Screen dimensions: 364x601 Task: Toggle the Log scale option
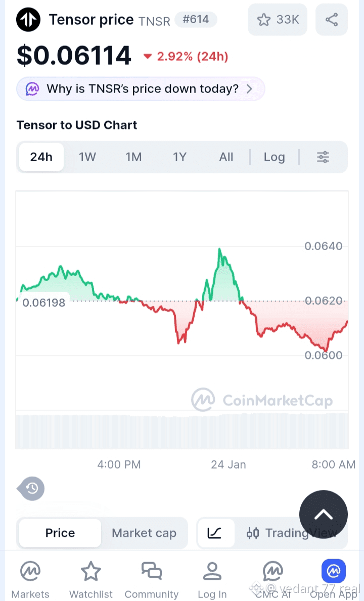274,157
